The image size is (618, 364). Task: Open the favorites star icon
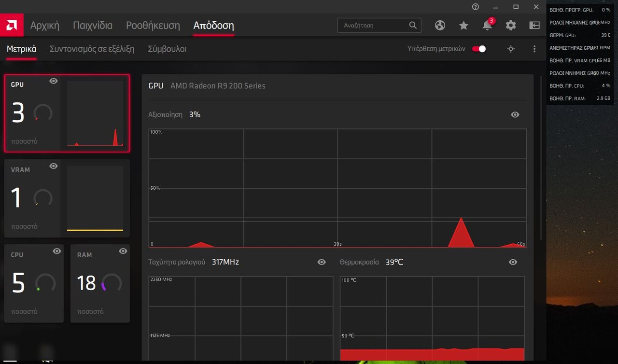pyautogui.click(x=463, y=26)
